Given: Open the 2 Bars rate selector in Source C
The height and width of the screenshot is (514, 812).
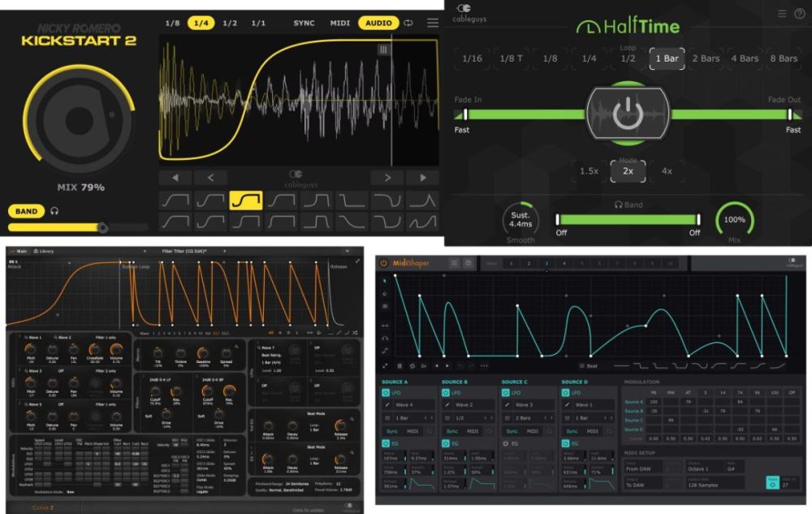Looking at the screenshot, I should pyautogui.click(x=529, y=417).
